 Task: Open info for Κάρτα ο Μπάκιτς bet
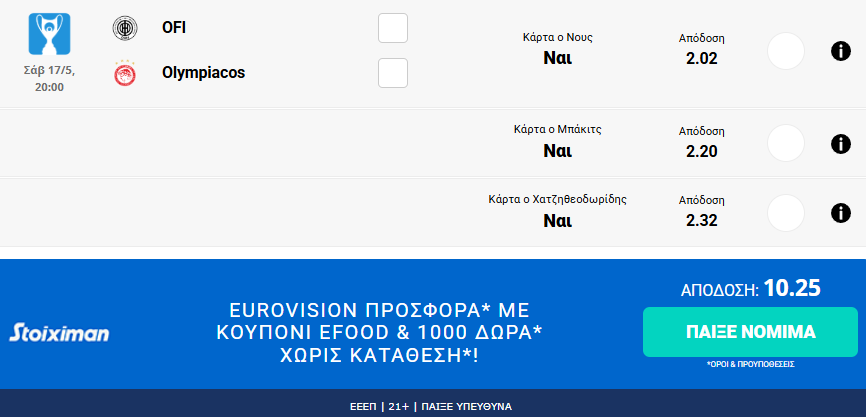click(x=840, y=143)
